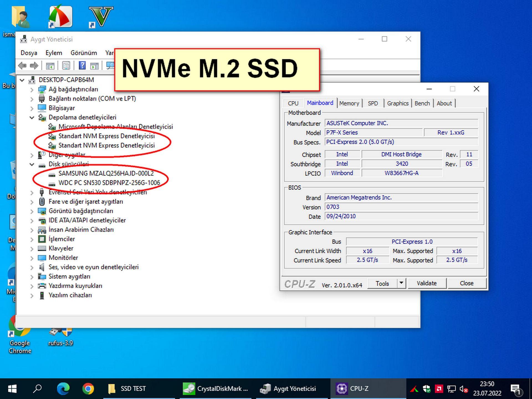
Task: Click the taskbar search magnifier icon
Action: (x=37, y=389)
